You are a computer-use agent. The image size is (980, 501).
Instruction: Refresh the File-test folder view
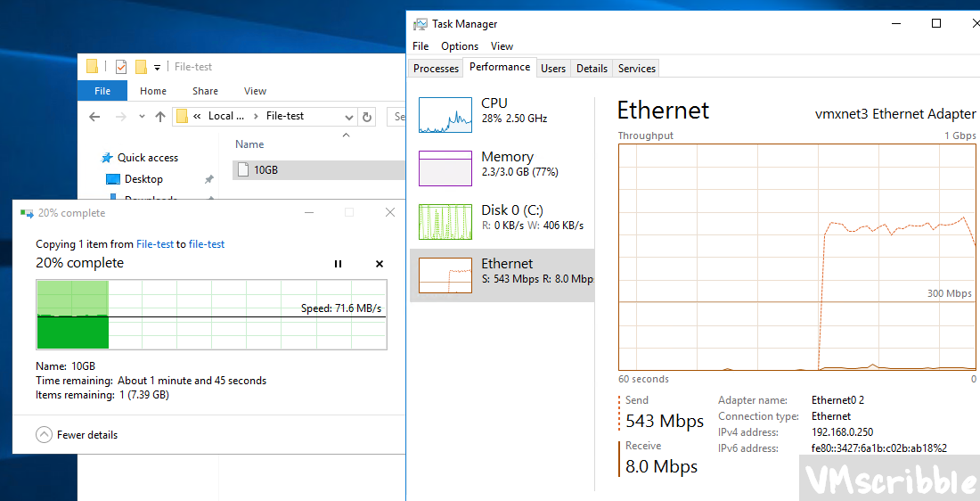(x=367, y=117)
